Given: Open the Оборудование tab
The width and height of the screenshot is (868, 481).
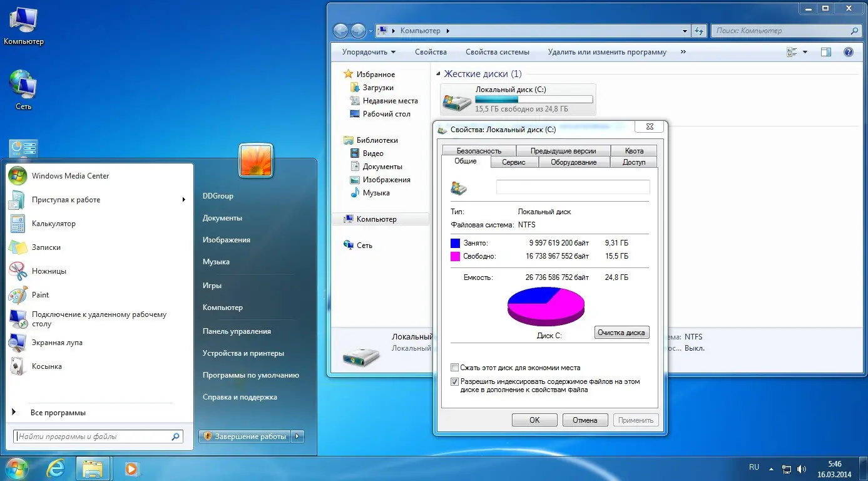Looking at the screenshot, I should point(574,162).
